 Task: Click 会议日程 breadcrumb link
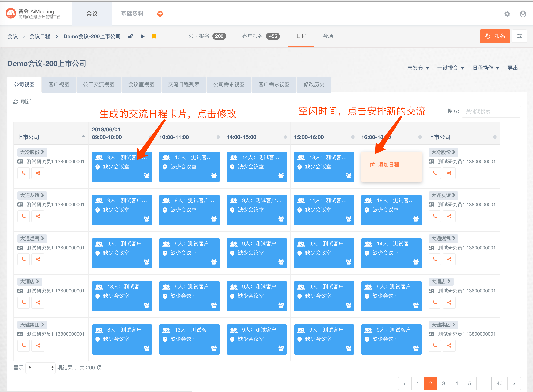(40, 36)
